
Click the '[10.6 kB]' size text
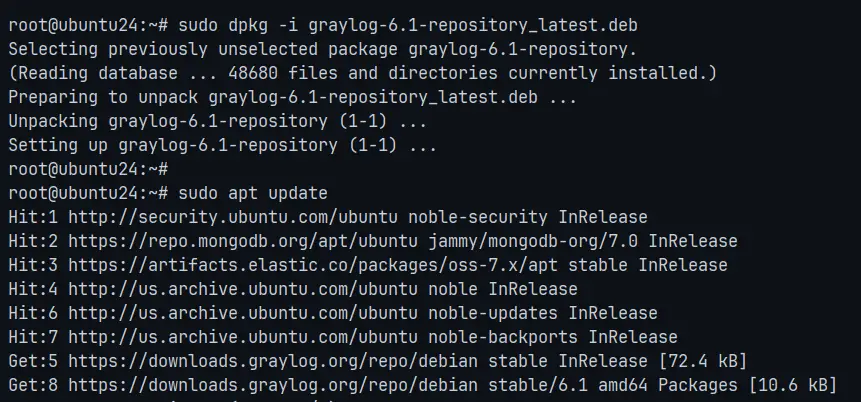click(x=792, y=385)
